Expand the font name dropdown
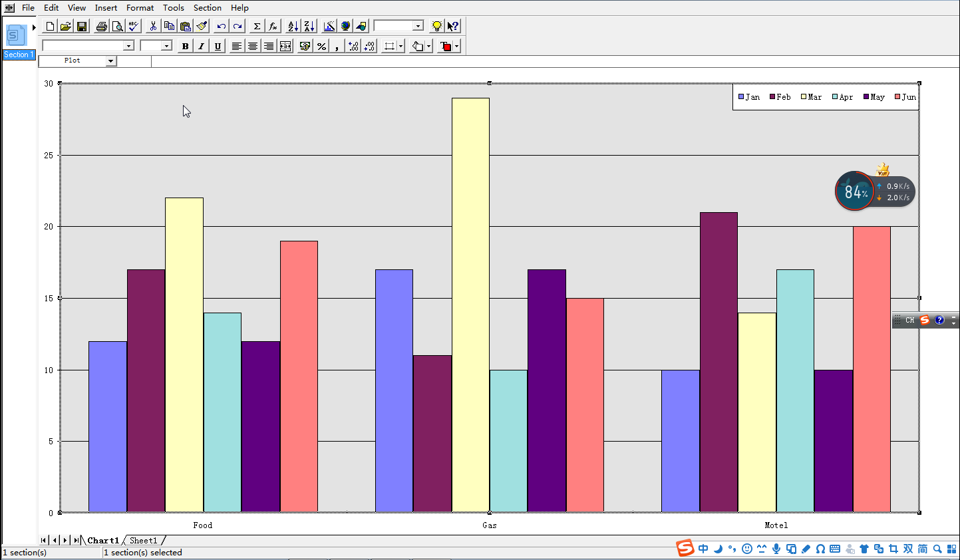Screen dimensions: 960x560 (x=128, y=46)
